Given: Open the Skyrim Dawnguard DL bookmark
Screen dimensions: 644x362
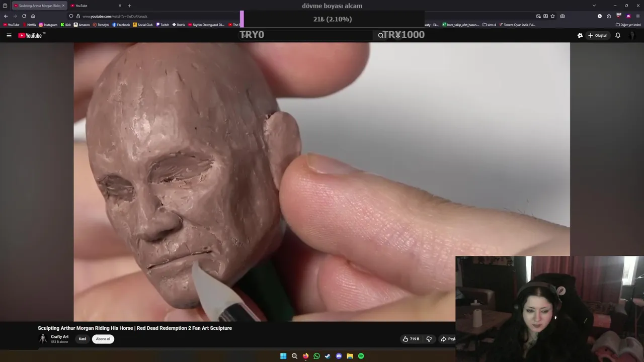Looking at the screenshot, I should click(x=206, y=25).
